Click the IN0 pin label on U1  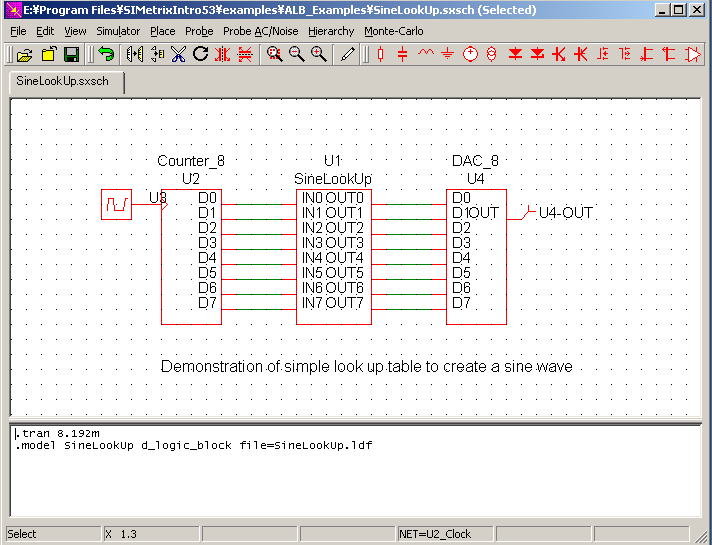click(312, 198)
